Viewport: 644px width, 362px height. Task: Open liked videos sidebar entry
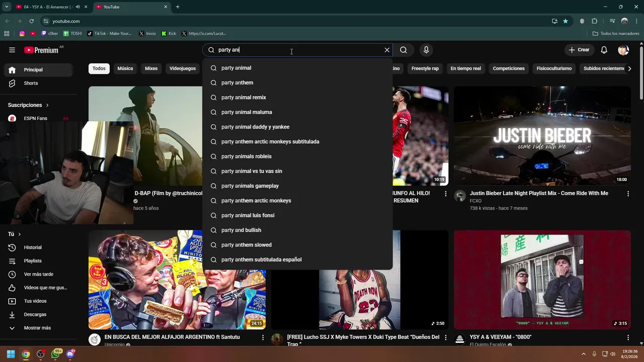tap(38, 288)
